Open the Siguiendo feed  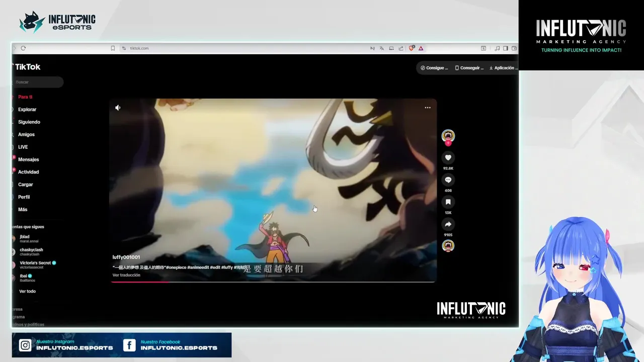29,122
